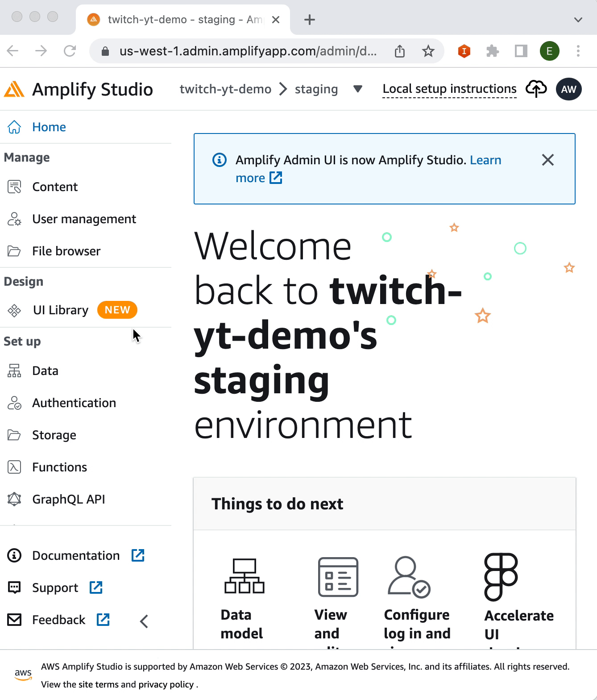597x700 pixels.
Task: Click the browser address bar
Action: click(248, 51)
